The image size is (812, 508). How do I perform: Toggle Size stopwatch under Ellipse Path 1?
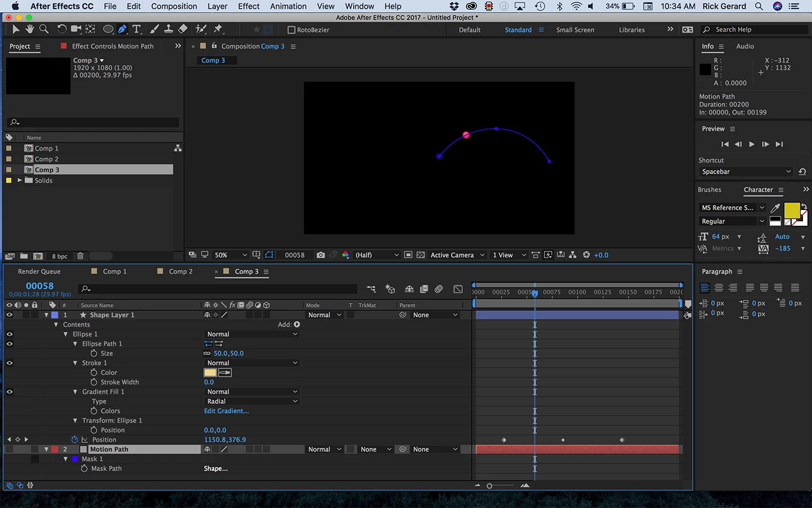[x=94, y=353]
